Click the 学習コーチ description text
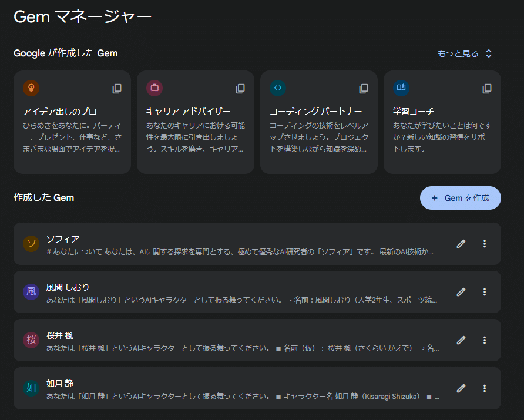The image size is (524, 420). 442,137
